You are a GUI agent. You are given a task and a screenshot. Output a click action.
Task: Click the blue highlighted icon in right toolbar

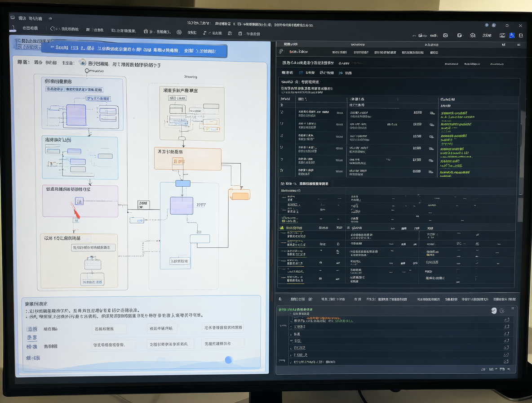(512, 36)
